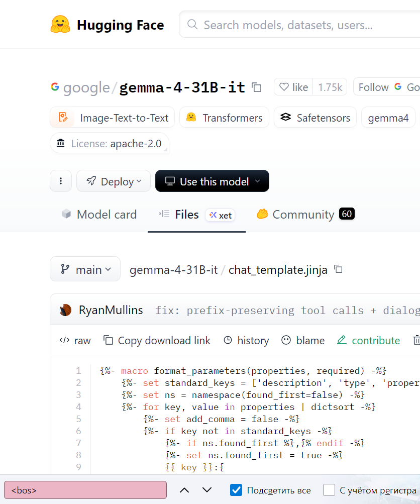View the raw file

(75, 340)
